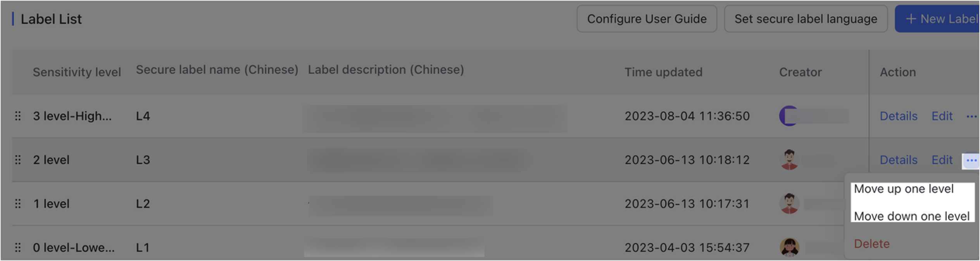Viewport: 980px width, 261px height.
Task: Open the more actions menu for the L2 row
Action: (x=972, y=204)
